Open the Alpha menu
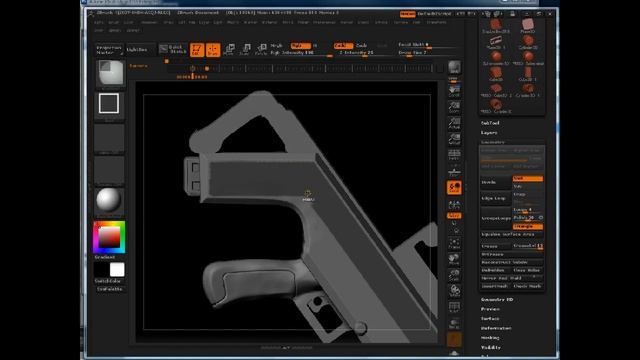The image size is (640, 360). 99,22
